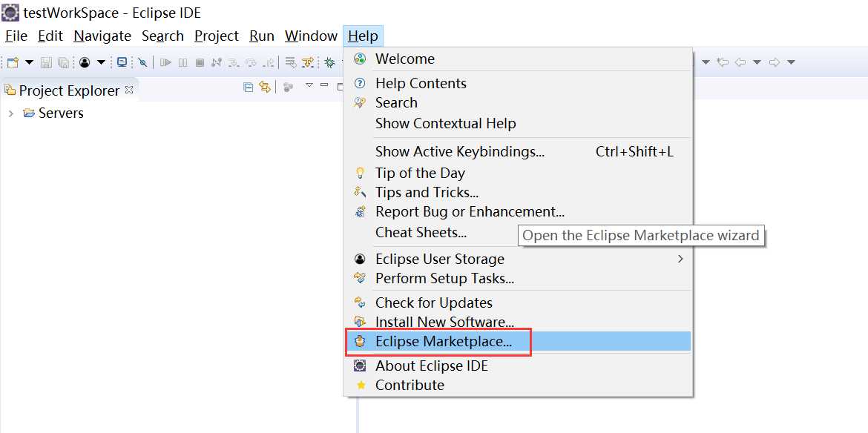868x433 pixels.
Task: Open the Back history dropdown arrow
Action: (x=757, y=62)
